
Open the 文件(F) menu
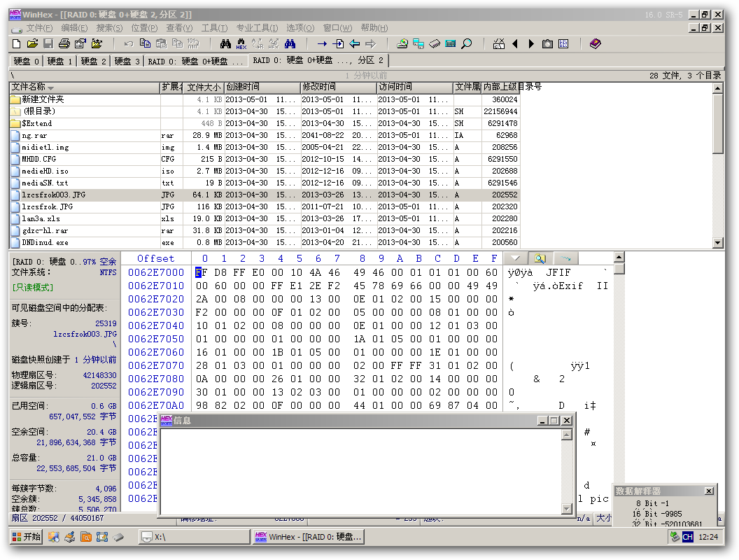pos(40,28)
